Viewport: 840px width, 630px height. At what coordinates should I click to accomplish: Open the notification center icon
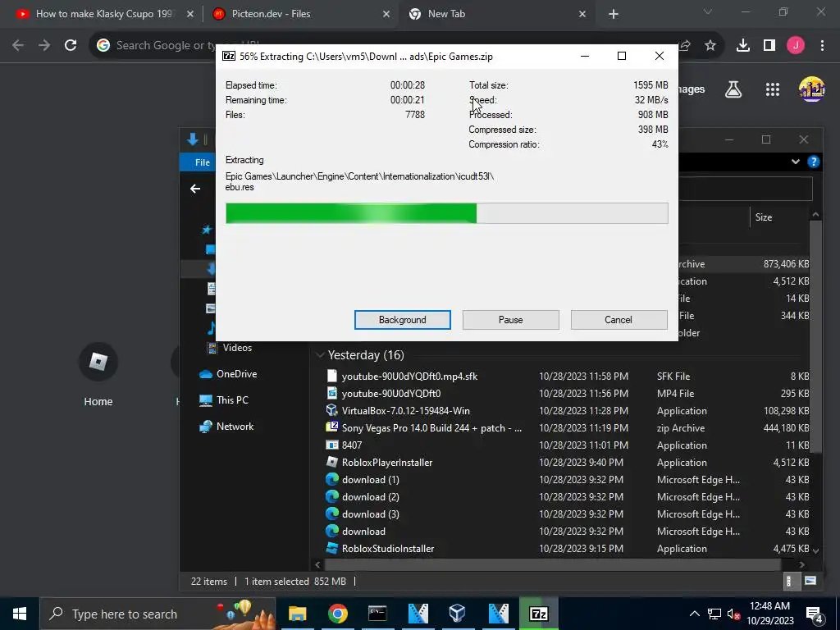[815, 614]
